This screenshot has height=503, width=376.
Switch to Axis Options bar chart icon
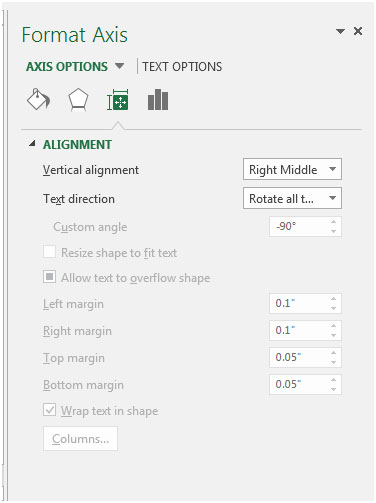pyautogui.click(x=158, y=100)
